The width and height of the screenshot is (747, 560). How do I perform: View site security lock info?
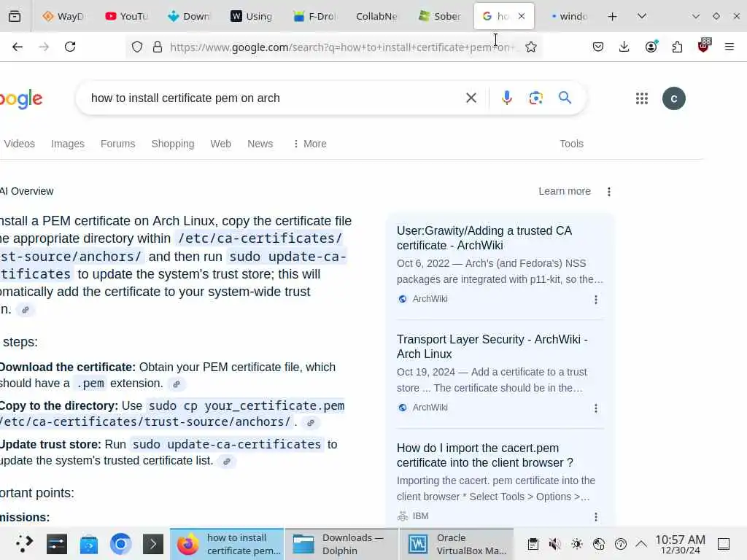click(158, 47)
